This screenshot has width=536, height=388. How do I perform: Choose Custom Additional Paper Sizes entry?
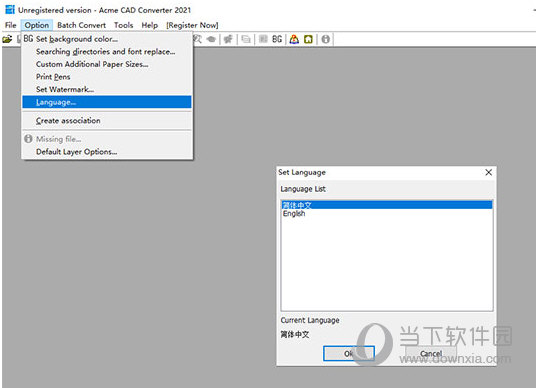pos(107,64)
